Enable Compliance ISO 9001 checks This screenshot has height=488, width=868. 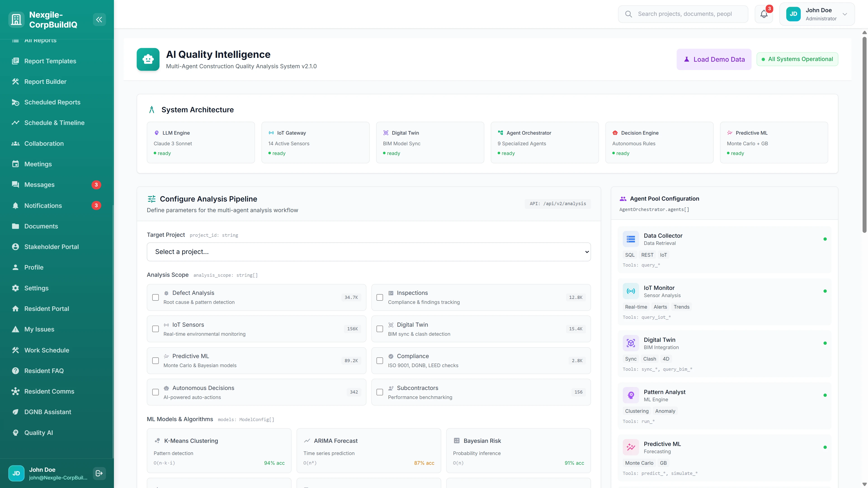(x=380, y=360)
